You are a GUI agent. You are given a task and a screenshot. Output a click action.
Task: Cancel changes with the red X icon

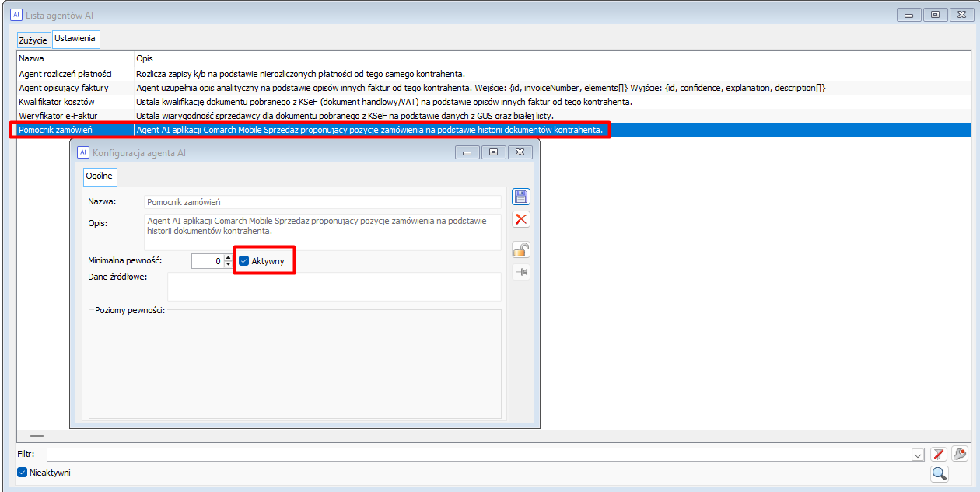click(521, 219)
